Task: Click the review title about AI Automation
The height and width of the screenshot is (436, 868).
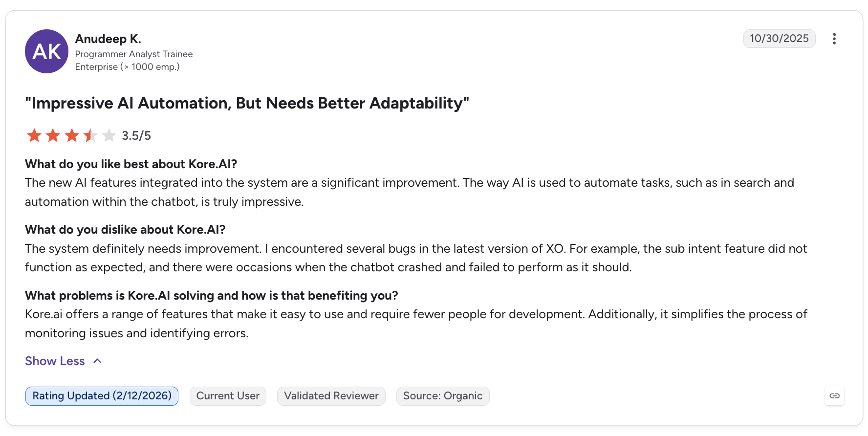Action: pyautogui.click(x=247, y=103)
